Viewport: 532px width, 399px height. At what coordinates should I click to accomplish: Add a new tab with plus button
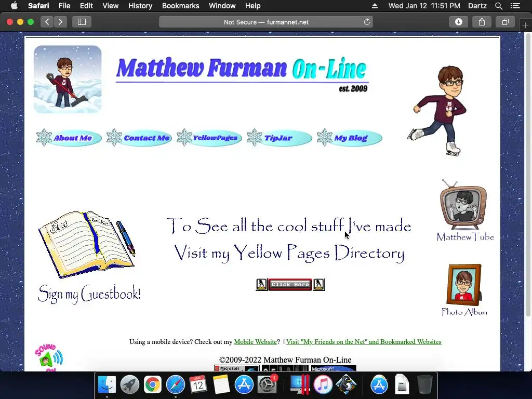525,25
